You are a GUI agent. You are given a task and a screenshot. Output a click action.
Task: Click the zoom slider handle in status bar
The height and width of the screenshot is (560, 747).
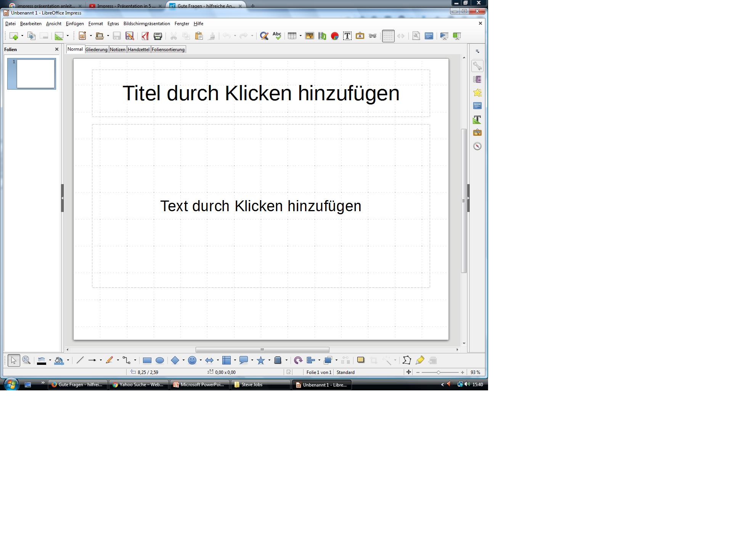pyautogui.click(x=439, y=372)
